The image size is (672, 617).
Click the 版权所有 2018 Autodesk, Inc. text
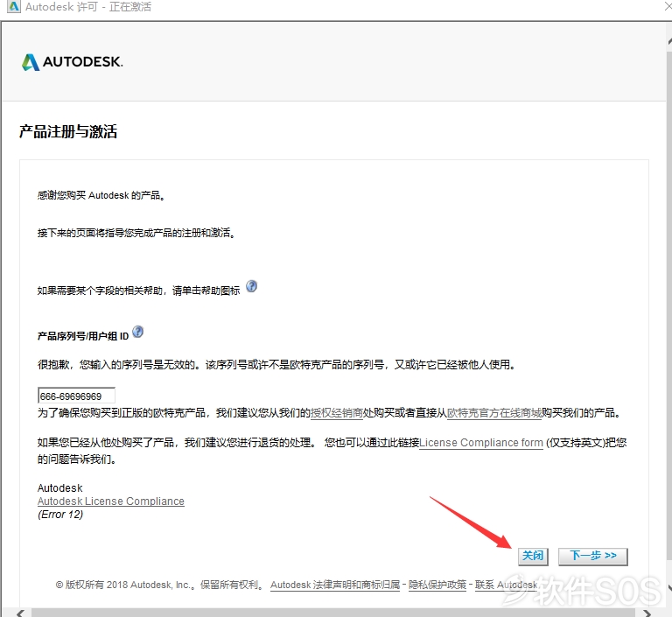123,585
